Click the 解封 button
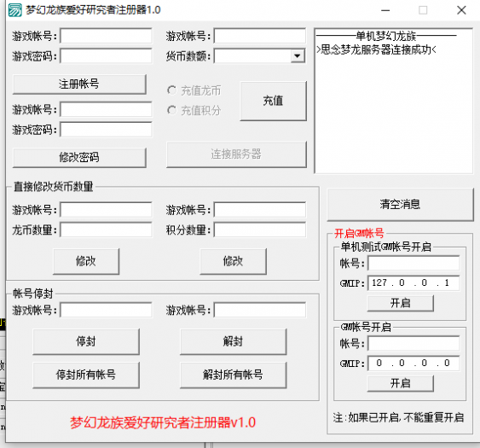This screenshot has height=448, width=480. (x=233, y=341)
